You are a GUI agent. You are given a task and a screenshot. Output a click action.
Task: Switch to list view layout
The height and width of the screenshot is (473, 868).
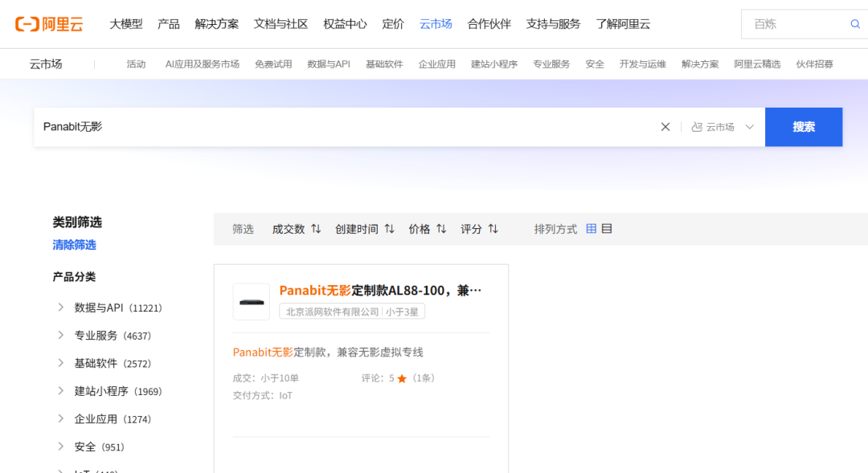tap(606, 228)
